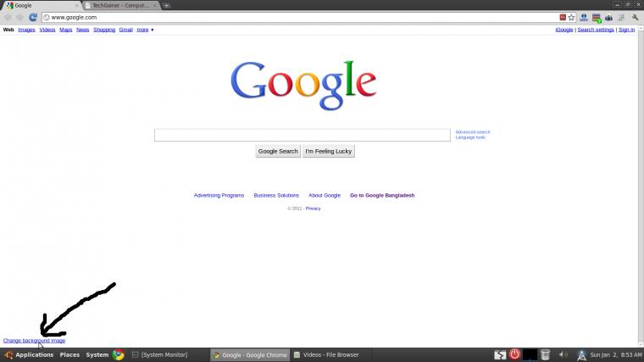
Task: Click the Google logo
Action: pos(303,86)
